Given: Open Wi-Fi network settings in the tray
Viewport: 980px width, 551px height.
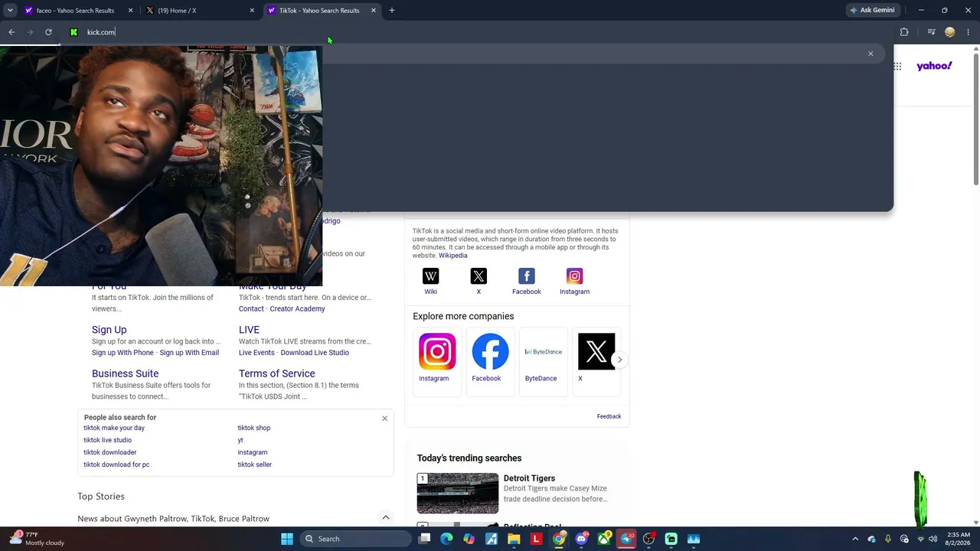Looking at the screenshot, I should pos(920,539).
